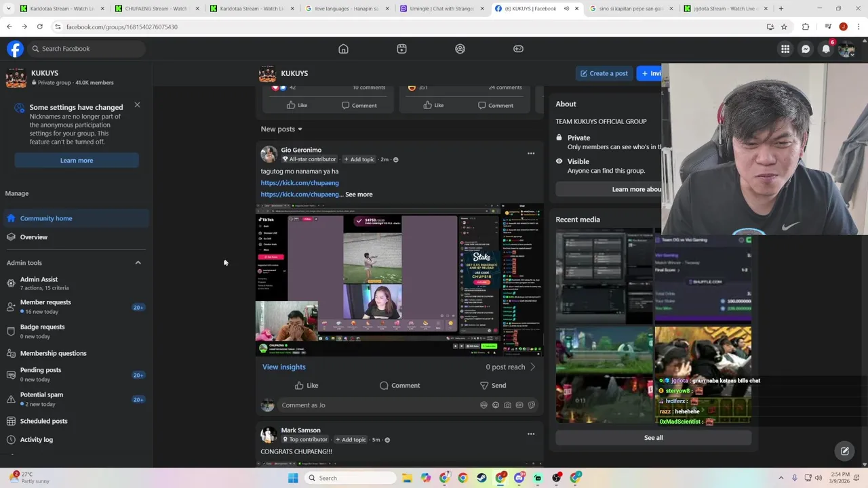This screenshot has width=868, height=488.
Task: Open a new browser tab
Action: [781, 9]
